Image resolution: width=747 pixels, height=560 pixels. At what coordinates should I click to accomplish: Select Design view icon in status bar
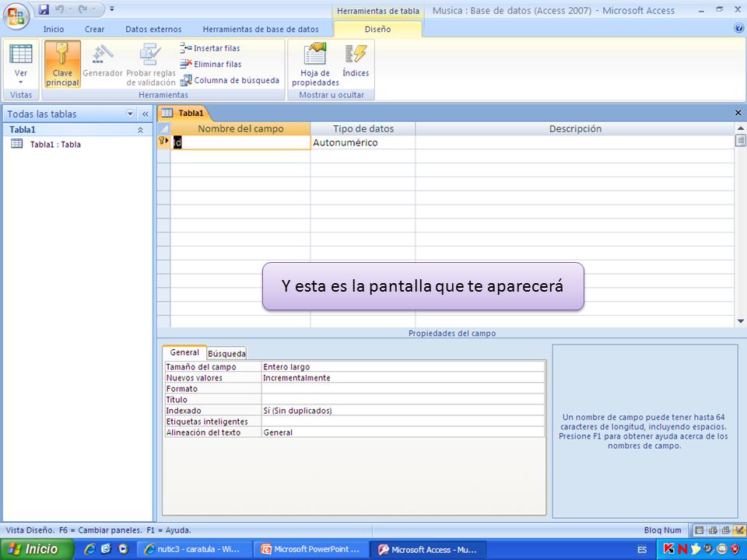click(x=739, y=530)
